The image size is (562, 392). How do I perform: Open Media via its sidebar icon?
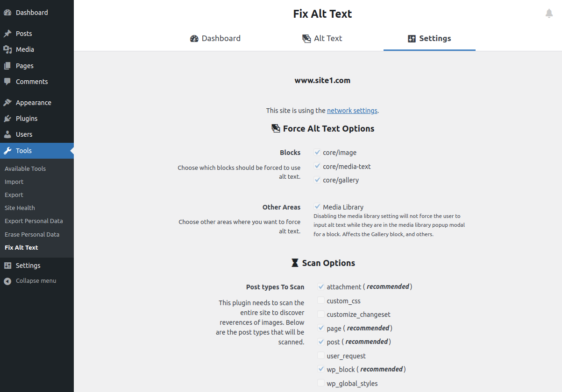(x=7, y=49)
